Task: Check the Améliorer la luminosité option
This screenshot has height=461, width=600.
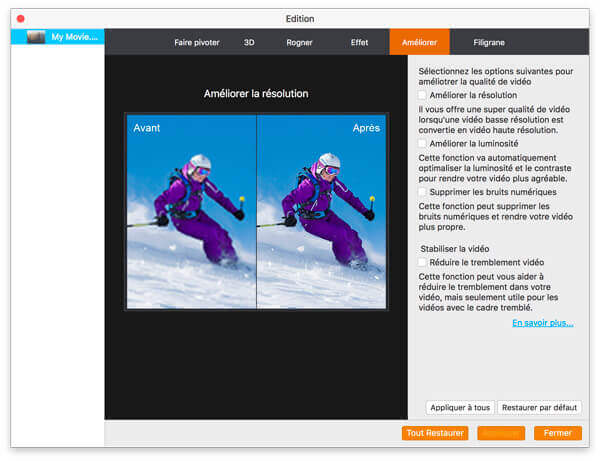Action: point(423,144)
